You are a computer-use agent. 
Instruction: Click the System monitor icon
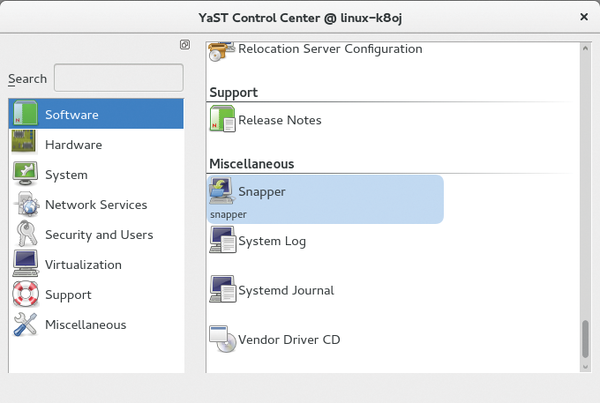point(25,173)
